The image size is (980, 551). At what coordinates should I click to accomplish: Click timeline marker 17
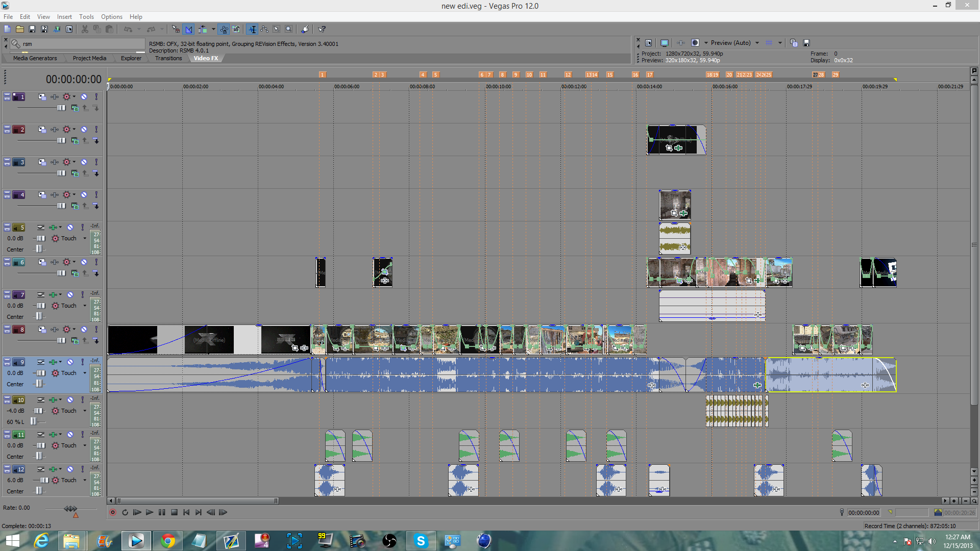coord(649,74)
